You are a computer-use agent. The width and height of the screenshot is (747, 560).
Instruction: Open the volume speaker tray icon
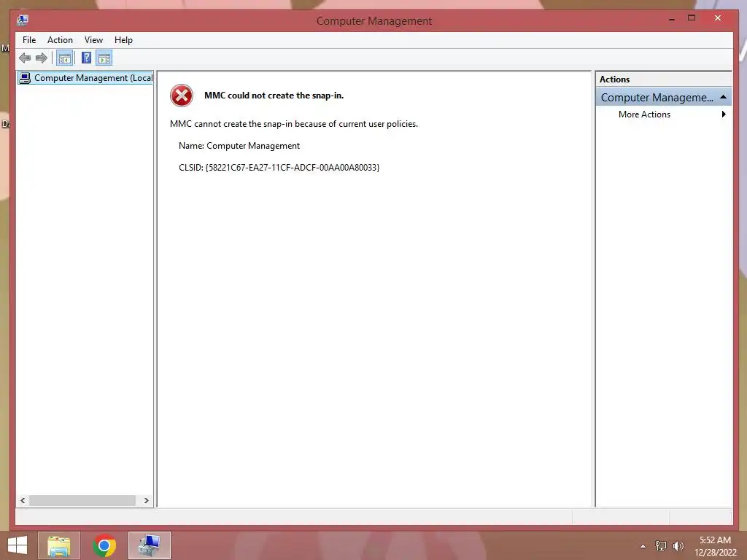point(678,546)
